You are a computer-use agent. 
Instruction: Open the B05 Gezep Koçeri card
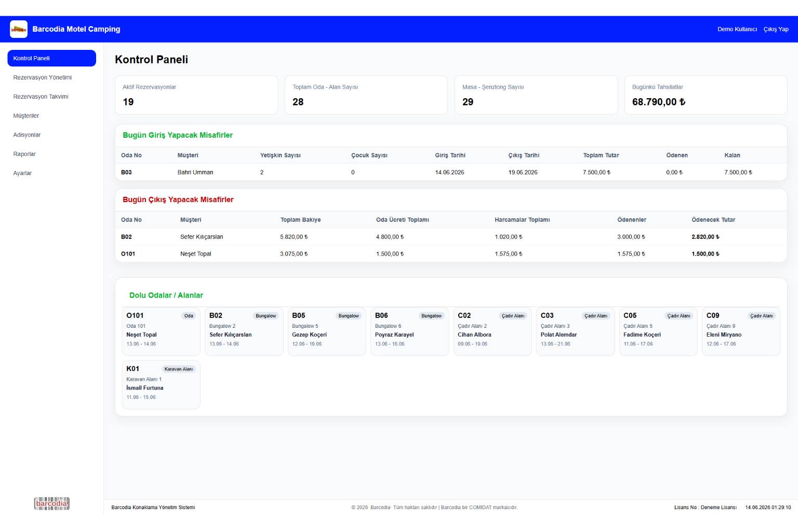coord(327,331)
